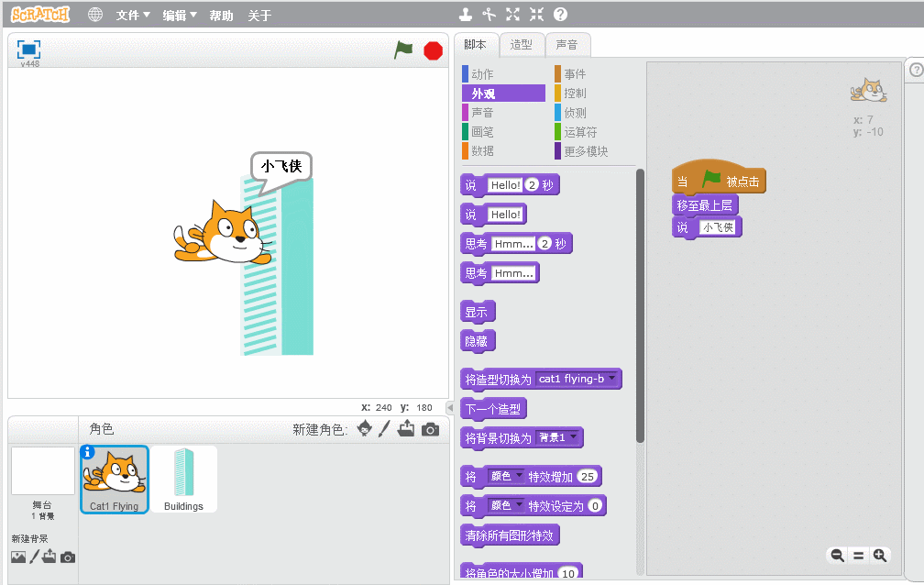
Task: Select the Cat1 Flying sprite thumbnail
Action: [x=115, y=480]
